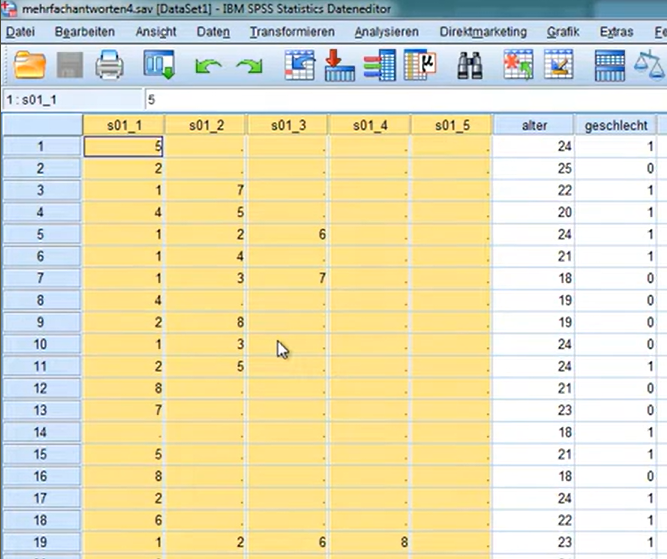Click the Go to variable icon
The image size is (667, 559).
[339, 66]
